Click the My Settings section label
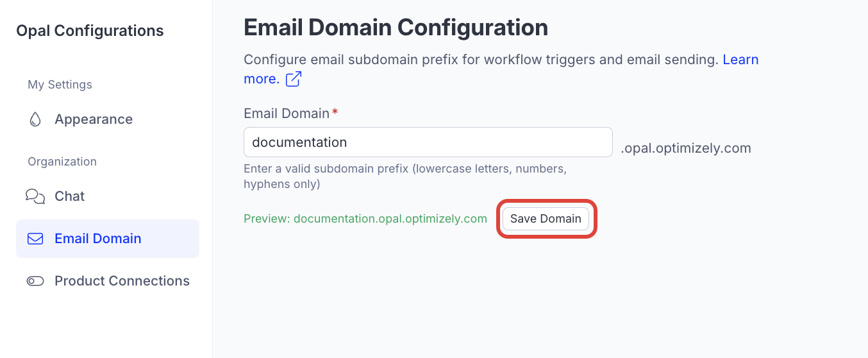The image size is (868, 358). pos(60,85)
